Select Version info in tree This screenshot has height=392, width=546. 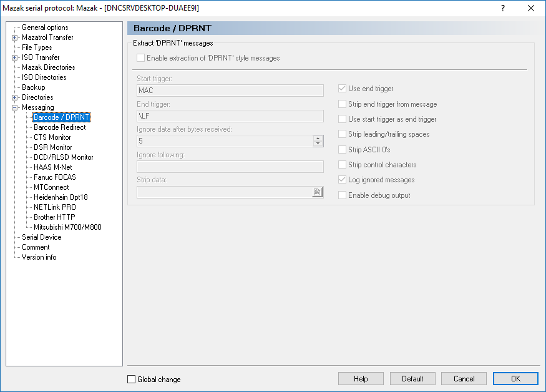coord(39,257)
